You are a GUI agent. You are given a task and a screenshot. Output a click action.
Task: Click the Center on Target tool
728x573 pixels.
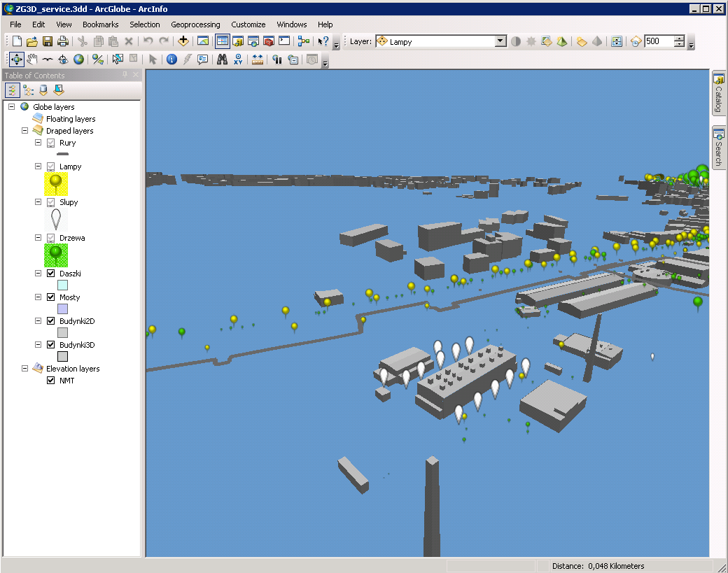click(63, 59)
